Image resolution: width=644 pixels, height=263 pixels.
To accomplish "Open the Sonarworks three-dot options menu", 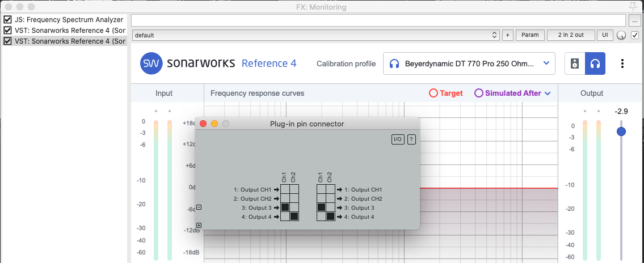I will click(x=622, y=63).
